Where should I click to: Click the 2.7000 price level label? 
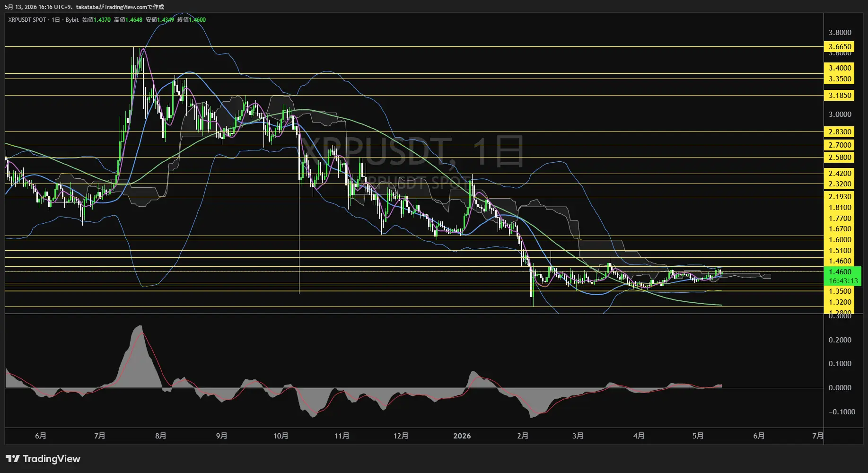(x=840, y=145)
